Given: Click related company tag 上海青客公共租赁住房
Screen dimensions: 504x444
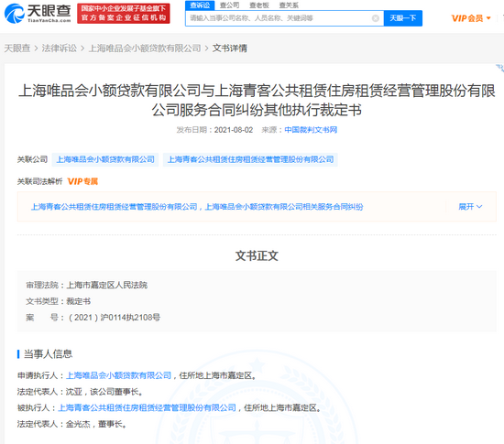Looking at the screenshot, I should pos(250,159).
